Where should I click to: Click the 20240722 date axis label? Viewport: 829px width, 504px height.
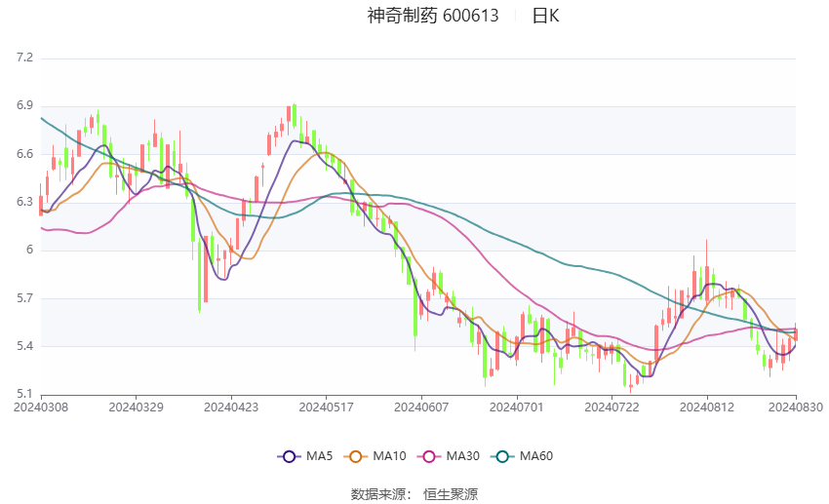[612, 407]
